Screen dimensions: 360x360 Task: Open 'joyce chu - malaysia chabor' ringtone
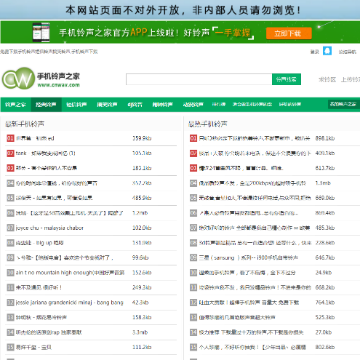[x=49, y=228]
